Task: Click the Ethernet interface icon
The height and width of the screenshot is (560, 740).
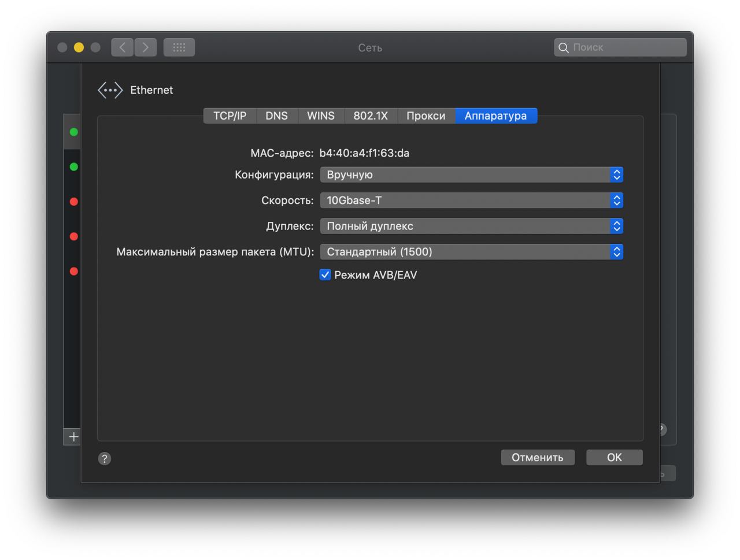Action: (110, 90)
